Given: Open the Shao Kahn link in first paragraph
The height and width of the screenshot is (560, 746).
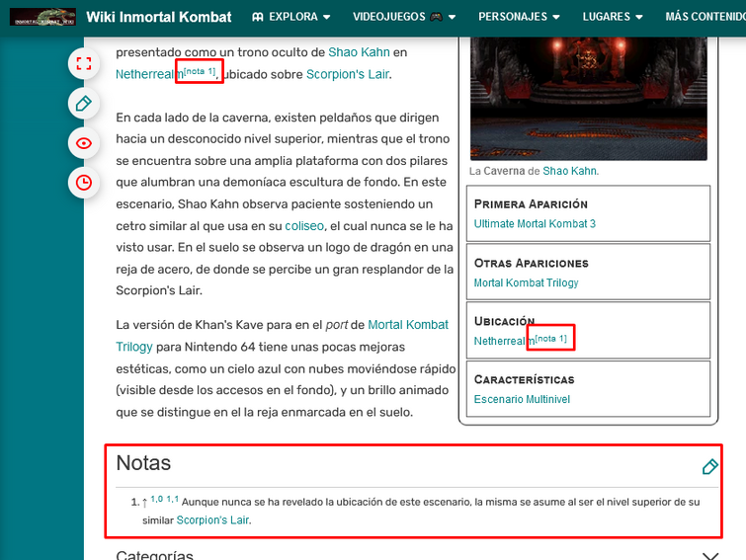Looking at the screenshot, I should pyautogui.click(x=359, y=52).
